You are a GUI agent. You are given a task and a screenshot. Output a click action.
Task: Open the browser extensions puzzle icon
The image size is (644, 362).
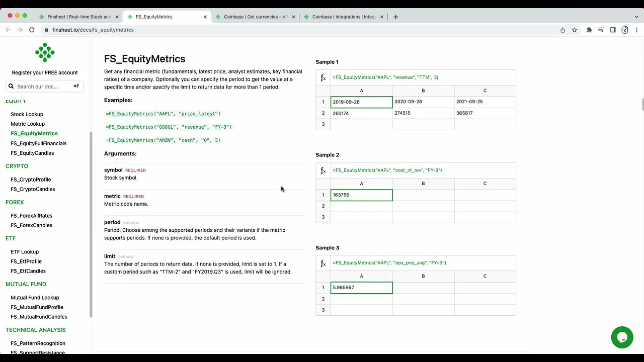(x=589, y=30)
